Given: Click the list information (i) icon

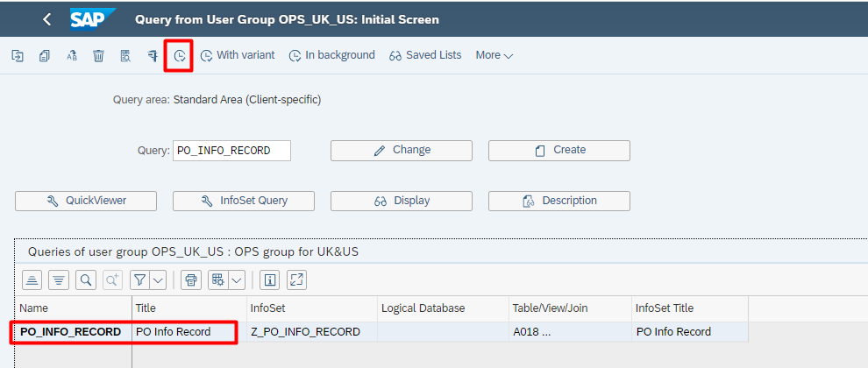Looking at the screenshot, I should [270, 280].
